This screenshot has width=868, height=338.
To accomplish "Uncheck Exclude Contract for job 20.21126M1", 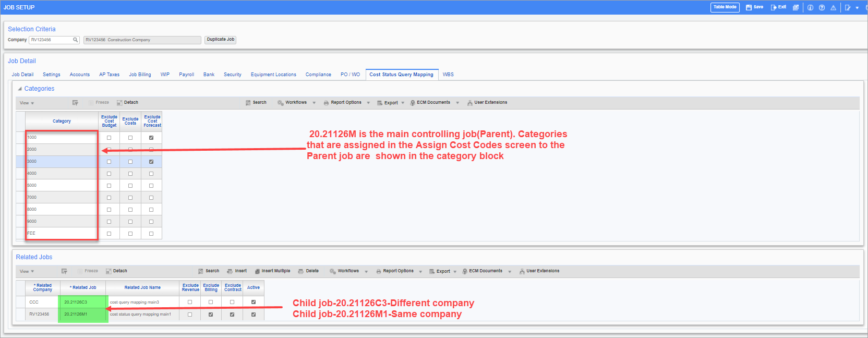I will [232, 315].
